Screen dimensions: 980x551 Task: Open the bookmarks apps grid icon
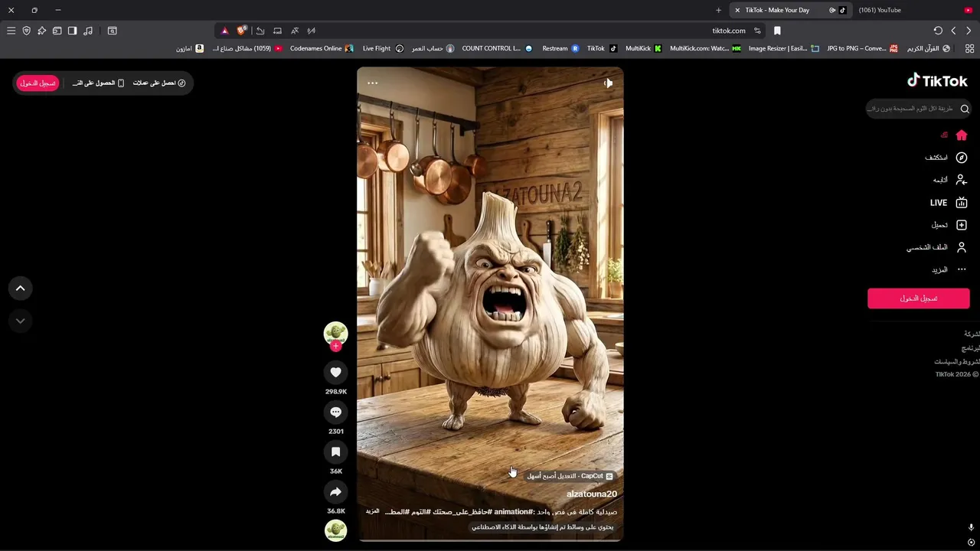point(969,48)
